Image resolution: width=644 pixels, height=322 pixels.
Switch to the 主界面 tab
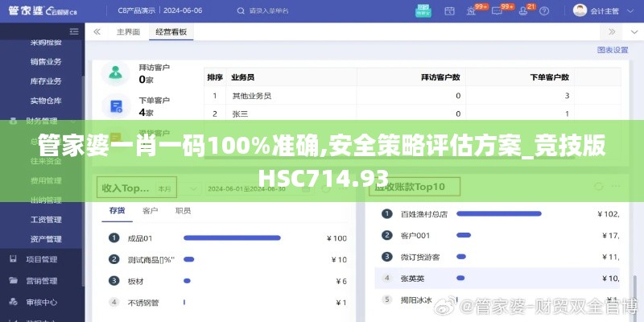[128, 32]
